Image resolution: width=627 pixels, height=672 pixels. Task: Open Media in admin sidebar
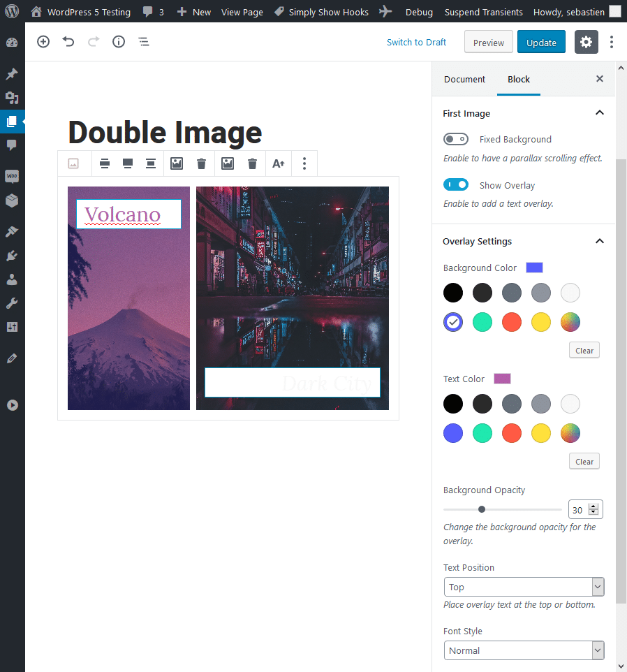[x=12, y=98]
